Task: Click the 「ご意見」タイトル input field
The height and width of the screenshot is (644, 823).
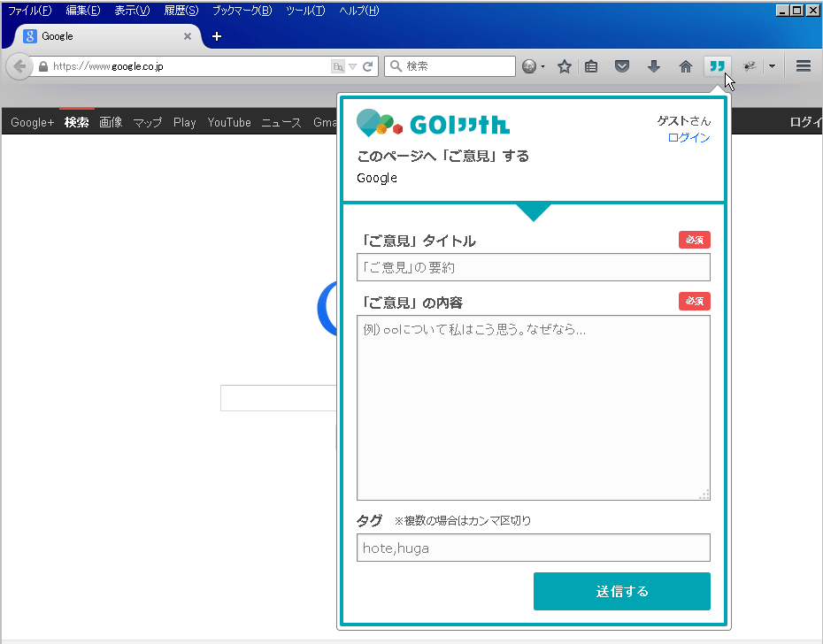Action: 534,267
